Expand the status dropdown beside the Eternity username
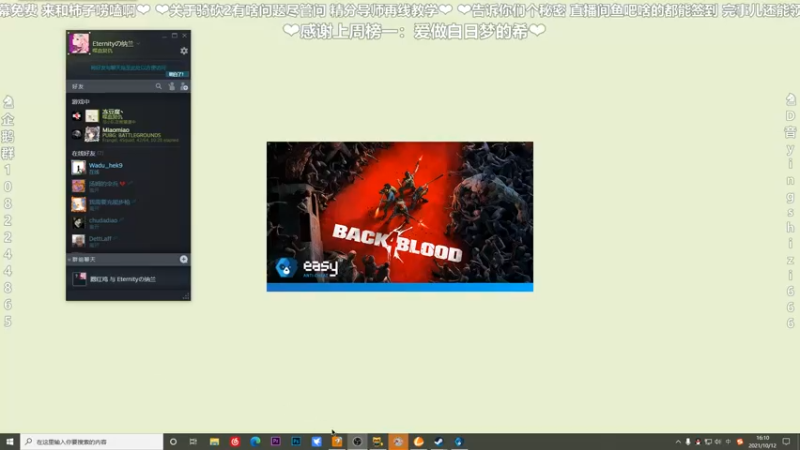Image resolution: width=800 pixels, height=450 pixels. tap(138, 43)
